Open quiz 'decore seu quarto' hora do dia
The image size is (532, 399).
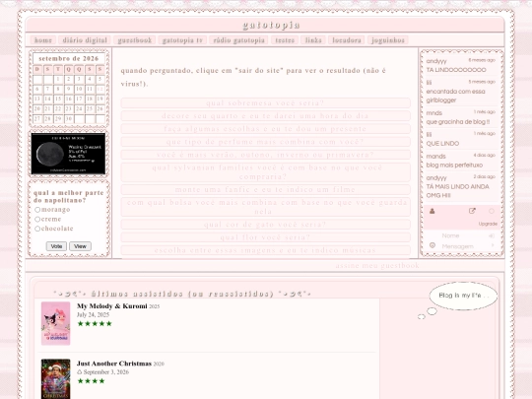(x=266, y=115)
